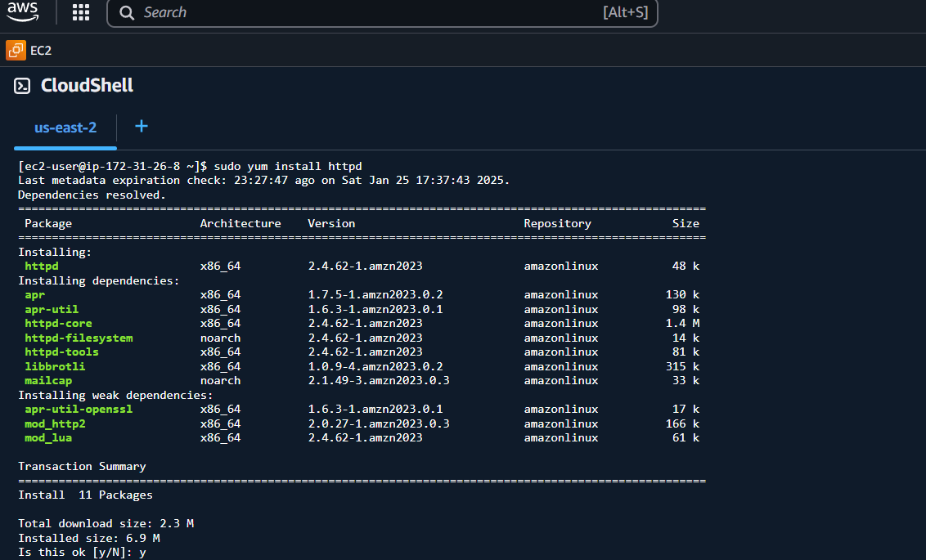The width and height of the screenshot is (926, 560).
Task: Click version 1.0.9-4.amzn2023.0.2
Action: [375, 366]
